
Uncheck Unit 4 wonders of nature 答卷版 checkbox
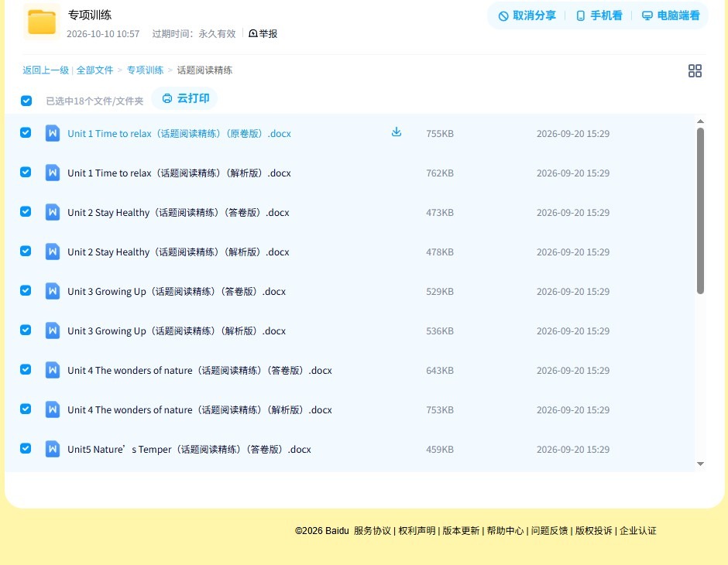pos(26,369)
